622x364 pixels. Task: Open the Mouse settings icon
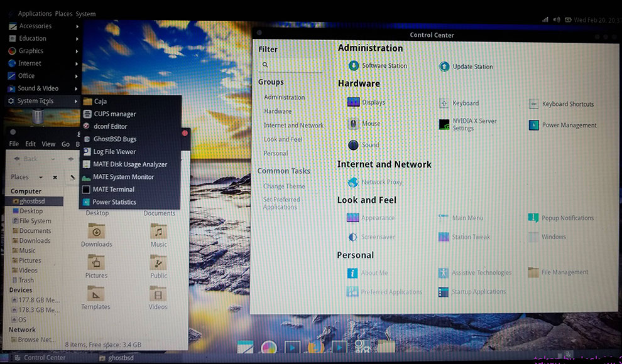click(x=353, y=124)
